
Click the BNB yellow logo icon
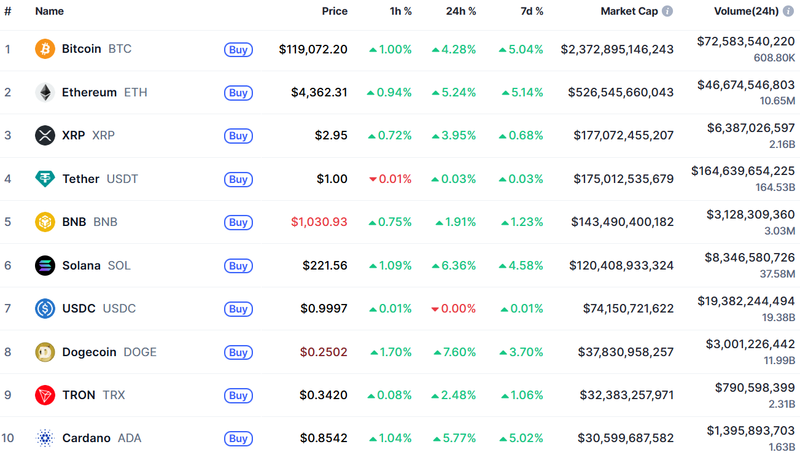[45, 222]
